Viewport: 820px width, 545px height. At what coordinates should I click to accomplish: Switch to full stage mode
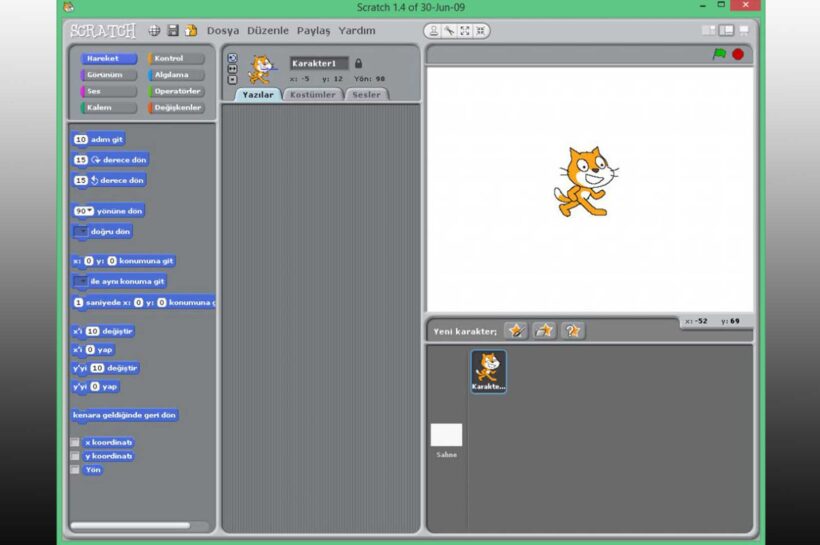pos(726,30)
